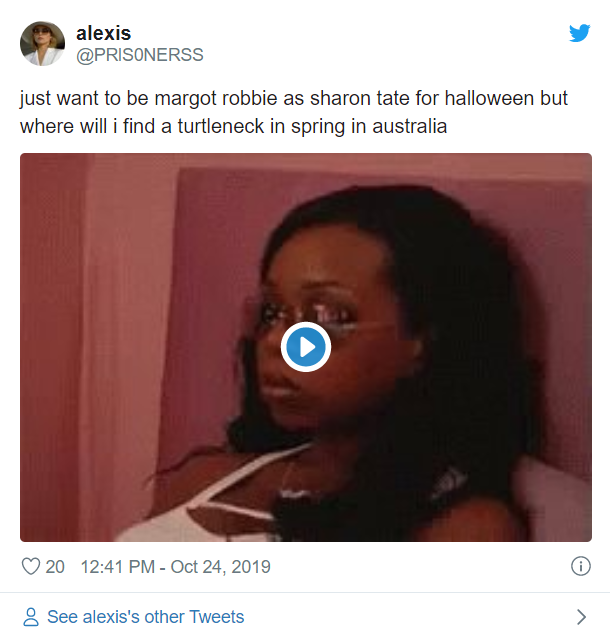
Task: Click the tweet line about turtleneck in spring
Action: click(233, 126)
